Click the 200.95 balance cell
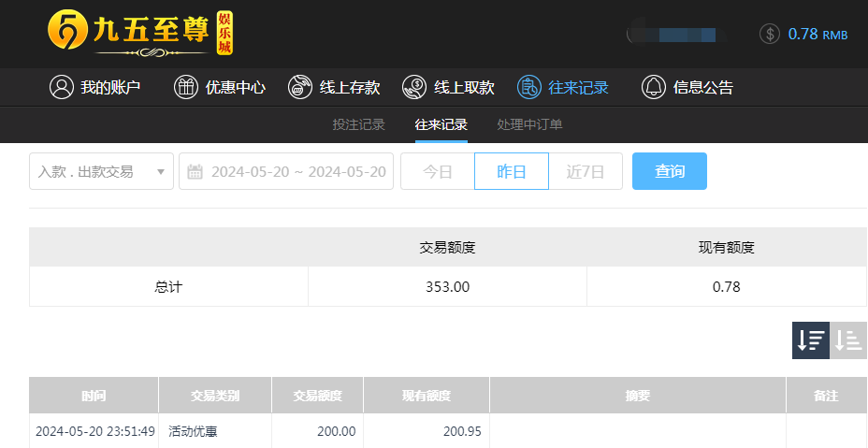Screen dimensions: 868x448 (462, 431)
